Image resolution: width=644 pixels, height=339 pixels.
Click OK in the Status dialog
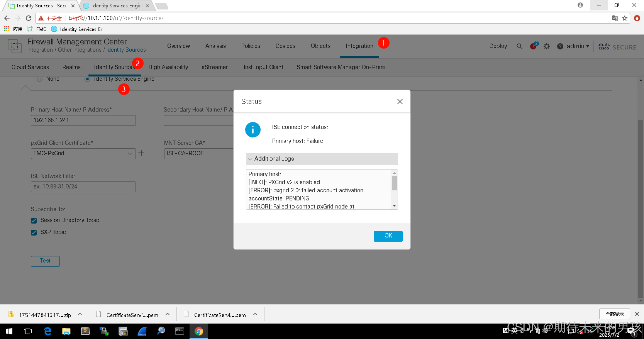[x=388, y=236]
